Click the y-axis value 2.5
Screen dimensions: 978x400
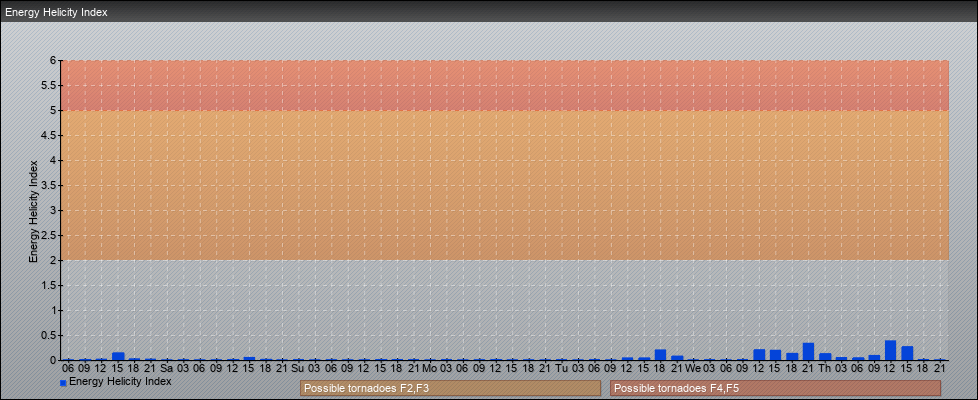point(50,235)
